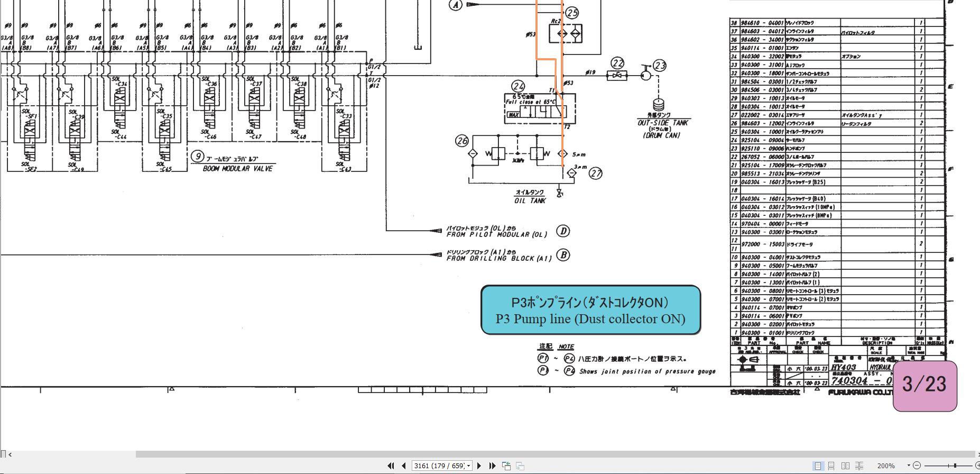Go to the previous page
Screen dimensions: 980x474
coord(404,466)
